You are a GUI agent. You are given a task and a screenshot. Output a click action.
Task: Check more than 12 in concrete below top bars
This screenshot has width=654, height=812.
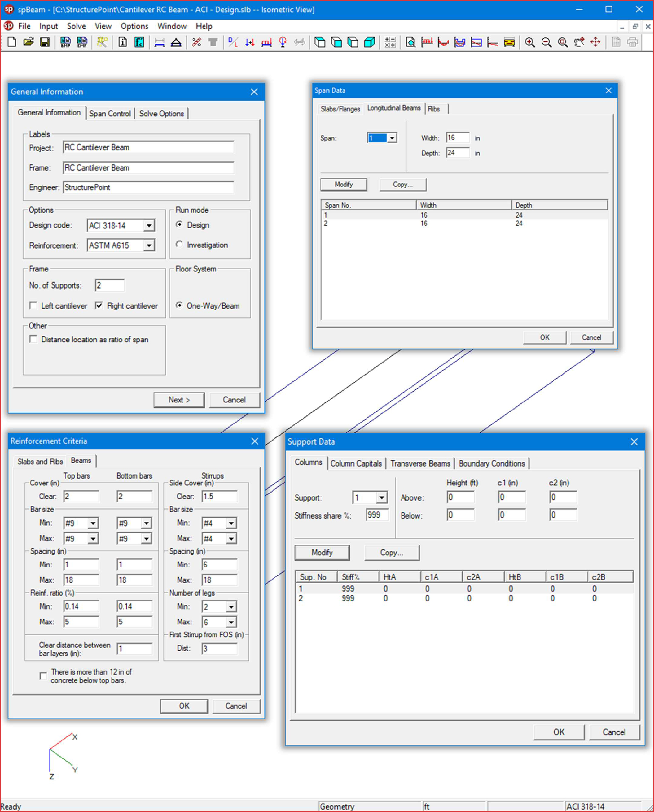pyautogui.click(x=43, y=676)
